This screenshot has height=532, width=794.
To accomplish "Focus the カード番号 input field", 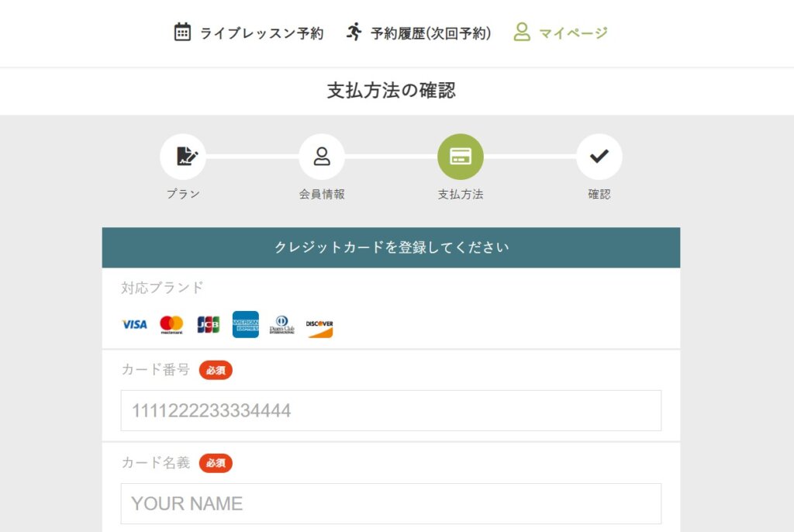I will pos(391,410).
